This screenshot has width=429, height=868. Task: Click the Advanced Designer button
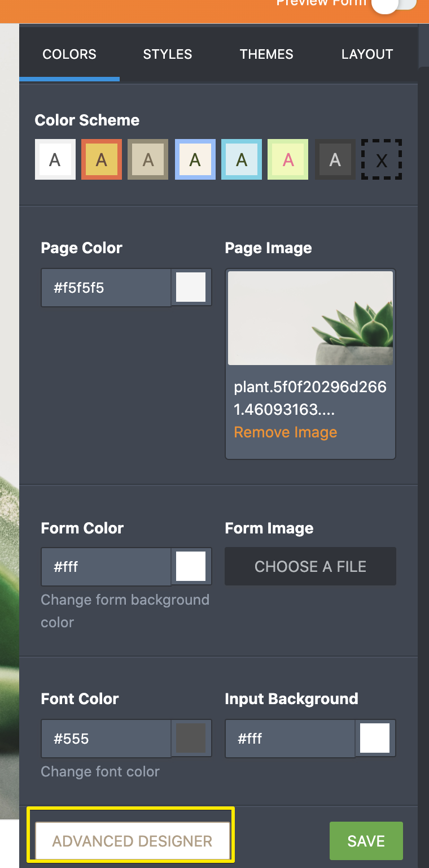tap(132, 841)
